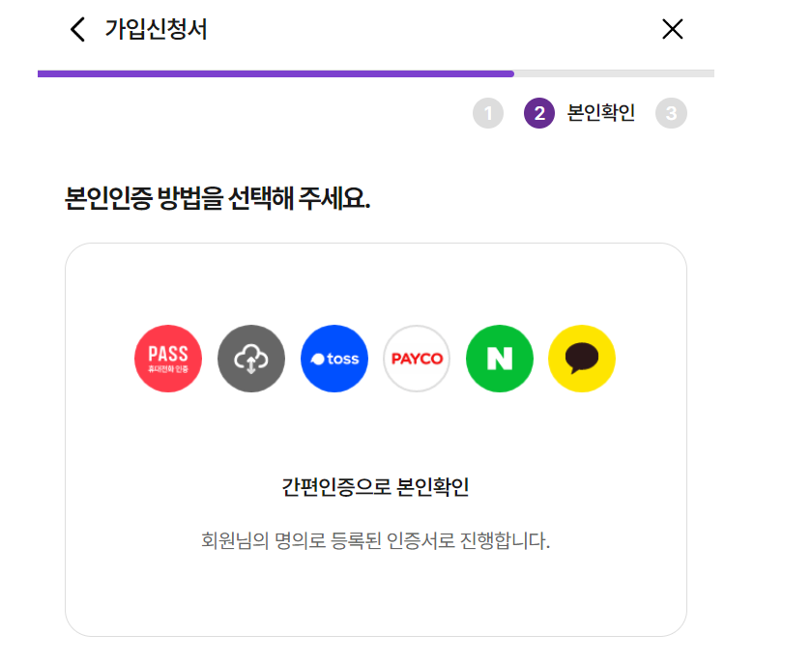Click the 가입신청서 page title
812x664 pixels.
pyautogui.click(x=156, y=29)
